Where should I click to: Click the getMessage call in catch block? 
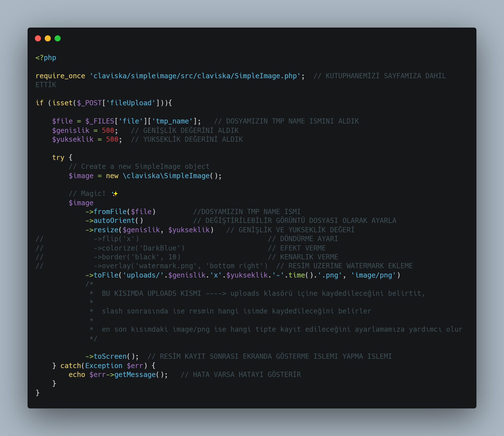[x=135, y=374]
